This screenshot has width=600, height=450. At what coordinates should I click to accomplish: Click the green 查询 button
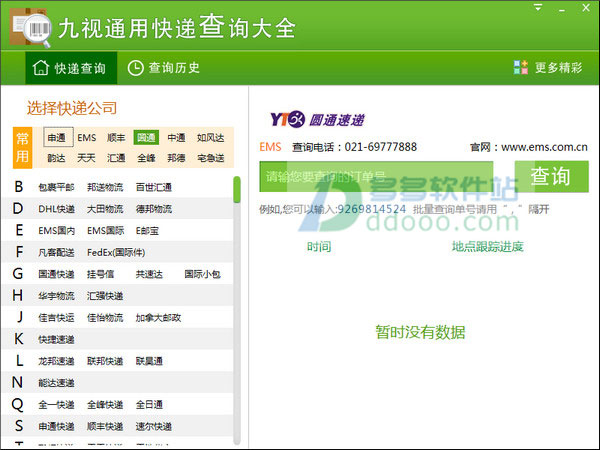tap(551, 176)
